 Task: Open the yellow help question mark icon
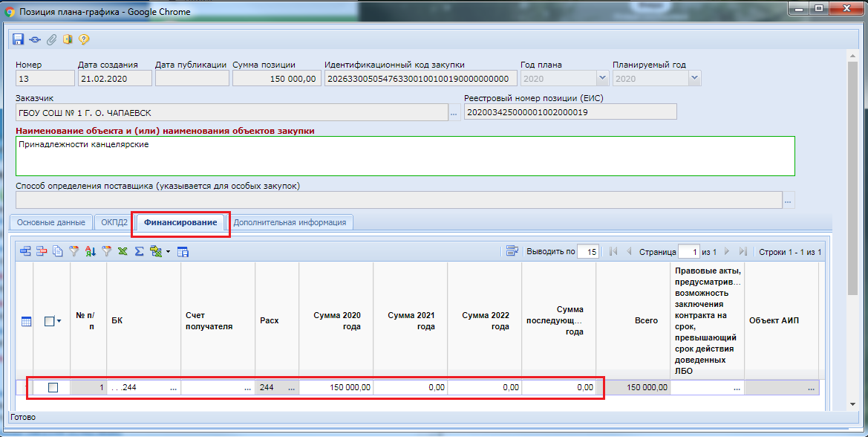coord(84,39)
